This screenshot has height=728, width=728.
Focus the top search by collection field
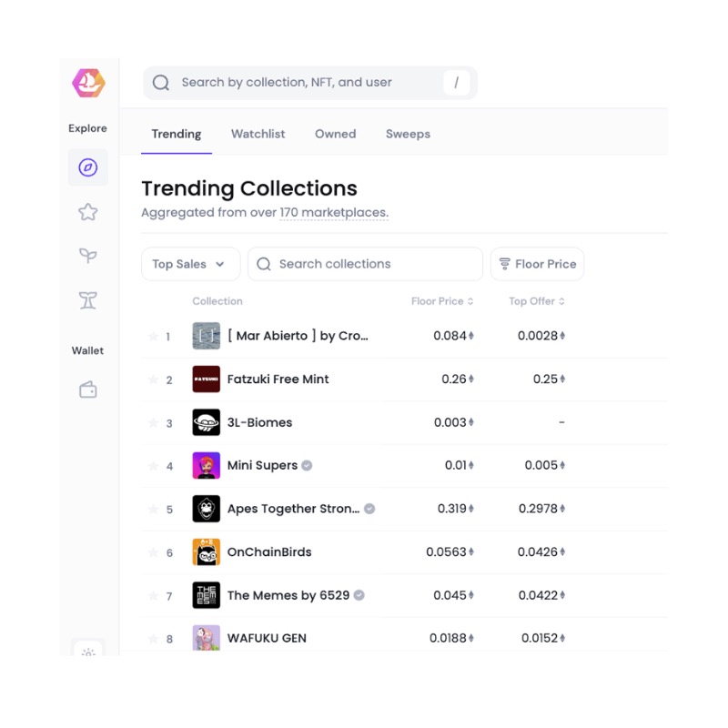(x=310, y=83)
